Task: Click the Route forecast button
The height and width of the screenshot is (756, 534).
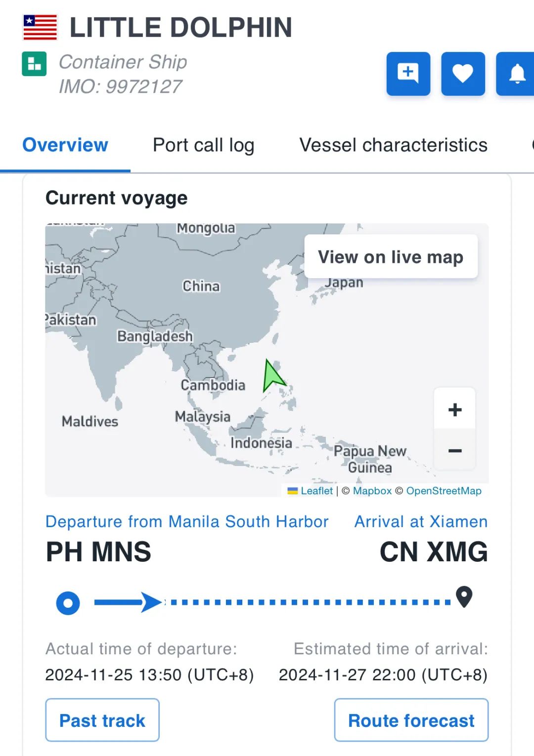Action: [x=411, y=720]
